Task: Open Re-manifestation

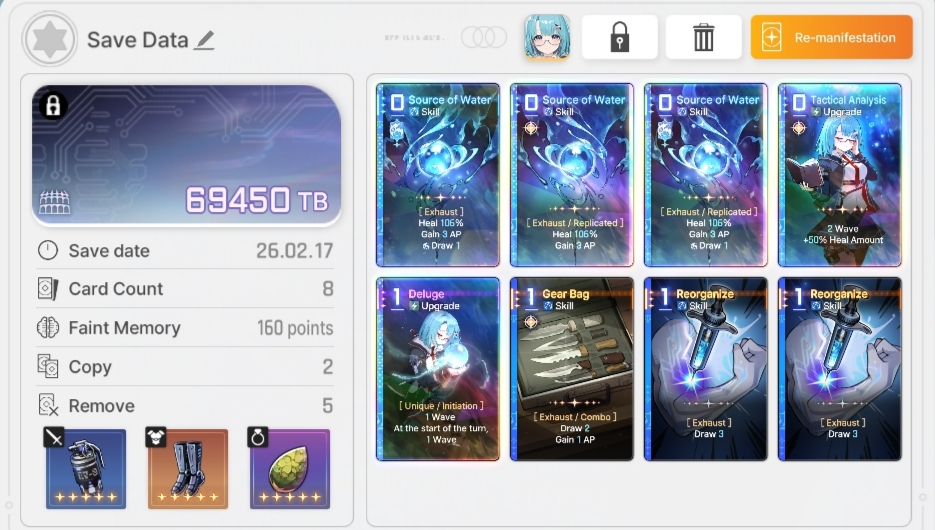Action: click(831, 37)
